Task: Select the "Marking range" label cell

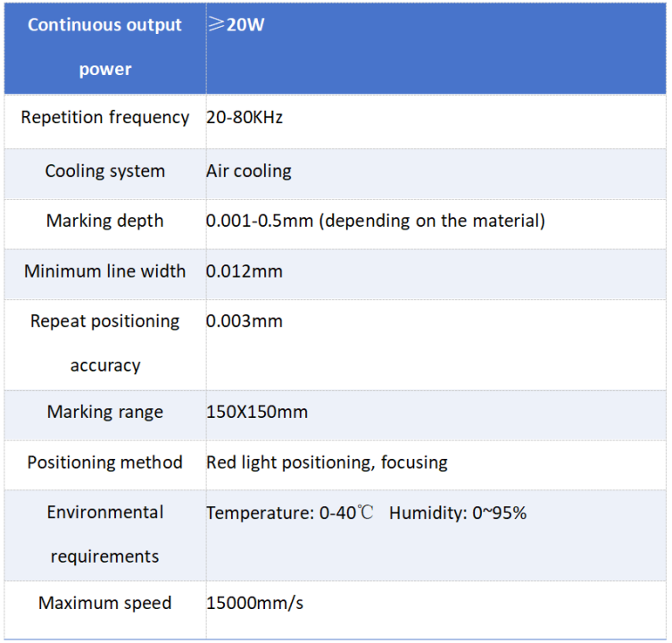Action: click(x=105, y=412)
